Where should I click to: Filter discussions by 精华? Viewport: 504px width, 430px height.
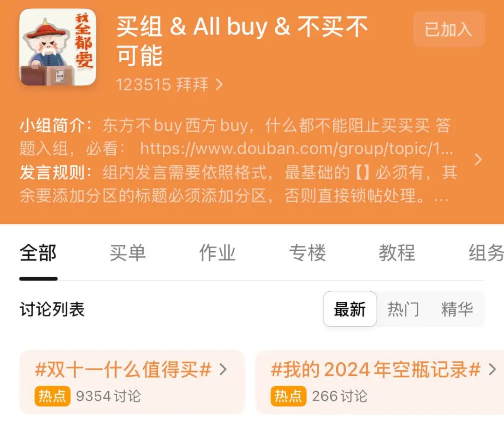457,309
